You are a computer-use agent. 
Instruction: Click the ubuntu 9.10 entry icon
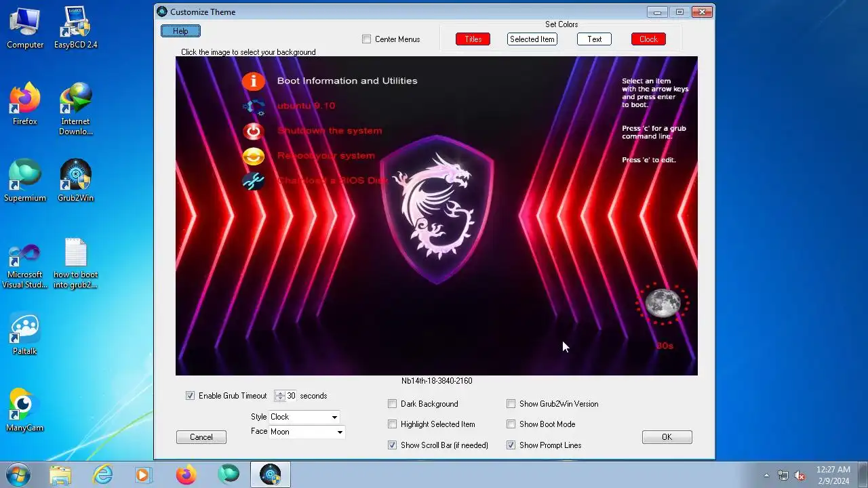point(254,106)
